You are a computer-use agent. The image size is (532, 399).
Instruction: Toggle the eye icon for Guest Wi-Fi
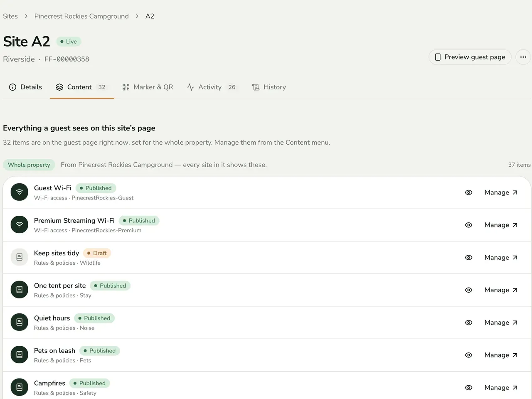coord(468,192)
